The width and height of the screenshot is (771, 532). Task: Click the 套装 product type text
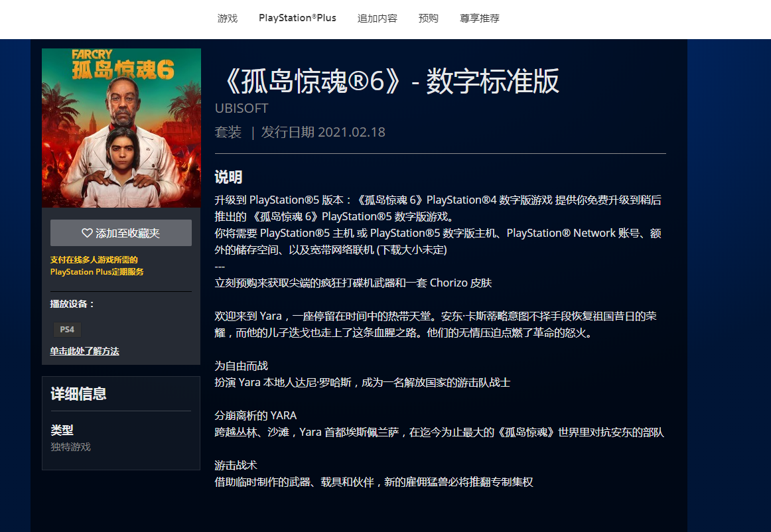(228, 132)
